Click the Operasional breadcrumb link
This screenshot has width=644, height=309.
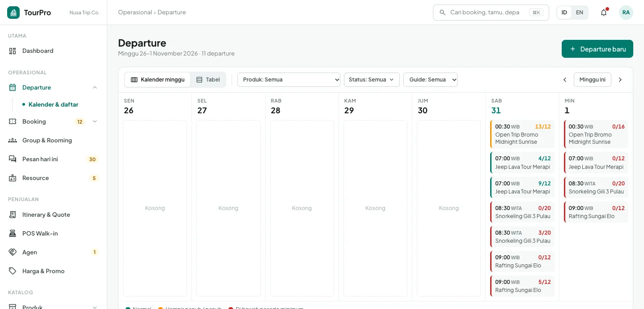click(135, 13)
